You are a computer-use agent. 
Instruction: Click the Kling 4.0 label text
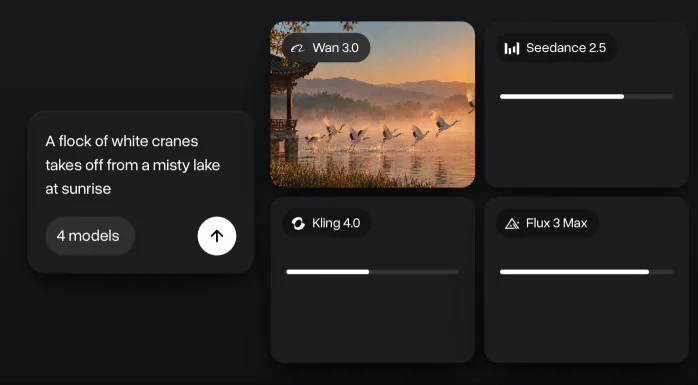336,223
